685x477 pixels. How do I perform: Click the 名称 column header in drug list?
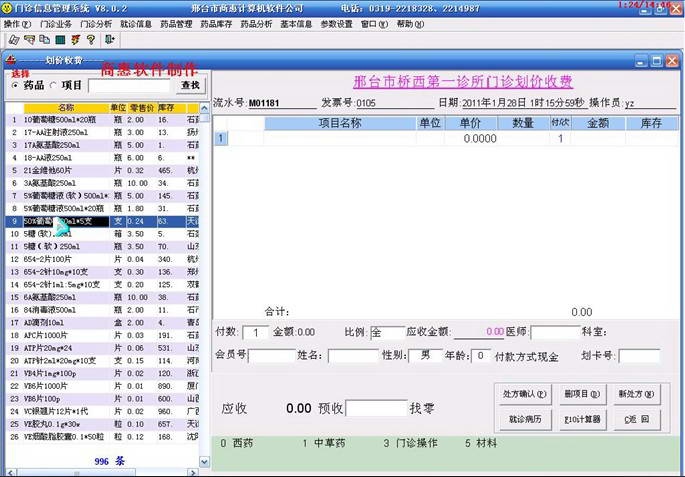click(66, 107)
